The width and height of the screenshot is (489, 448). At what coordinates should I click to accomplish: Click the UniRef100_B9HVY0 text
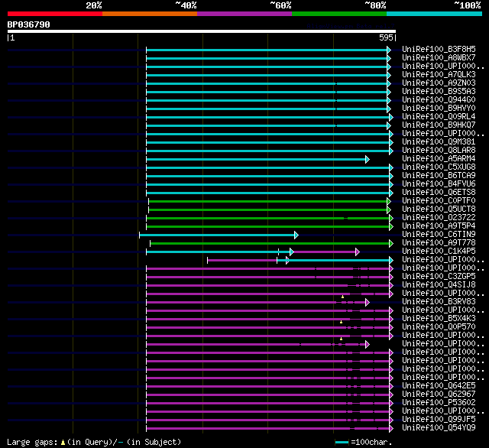tap(439, 109)
